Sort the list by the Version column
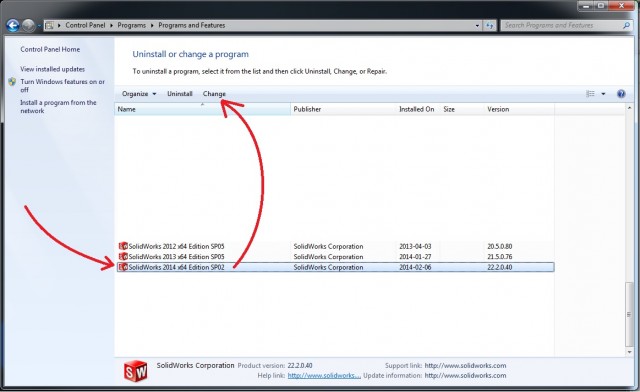 pyautogui.click(x=519, y=109)
